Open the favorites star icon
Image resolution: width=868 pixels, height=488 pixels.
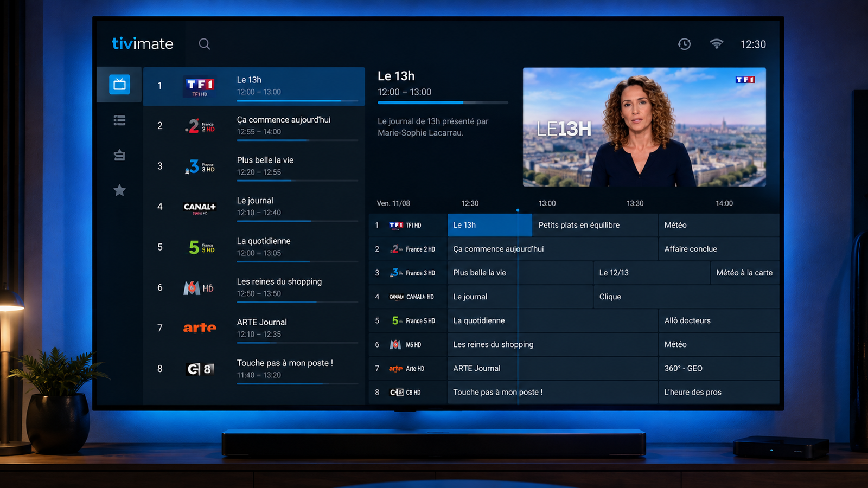point(119,190)
